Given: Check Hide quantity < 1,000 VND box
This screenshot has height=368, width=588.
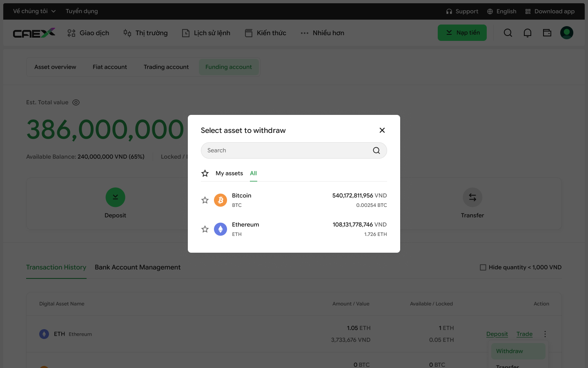Looking at the screenshot, I should (x=483, y=267).
